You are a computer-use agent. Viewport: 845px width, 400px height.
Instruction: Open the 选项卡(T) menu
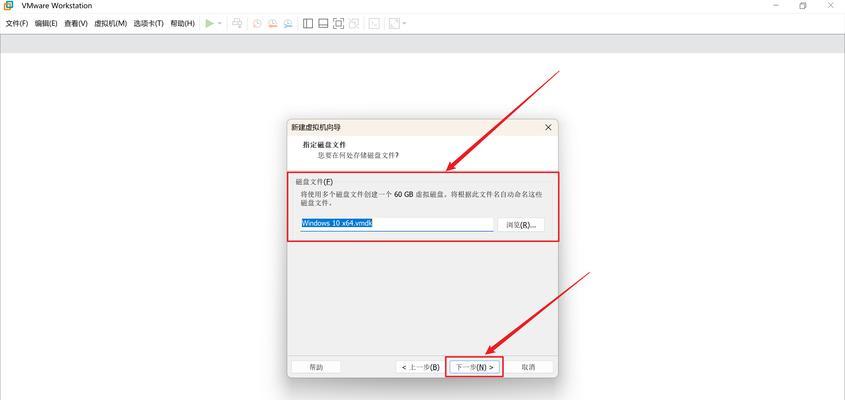click(149, 24)
